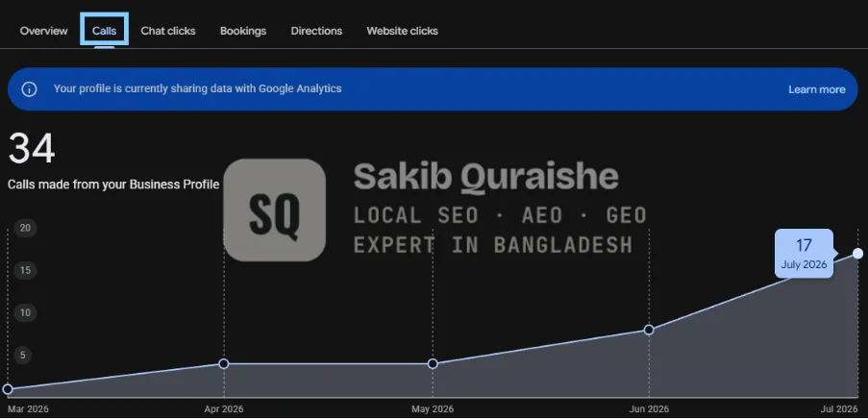Screen dimensions: 868x420
Task: Select the Mar 2026 data point
Action: pyautogui.click(x=7, y=389)
